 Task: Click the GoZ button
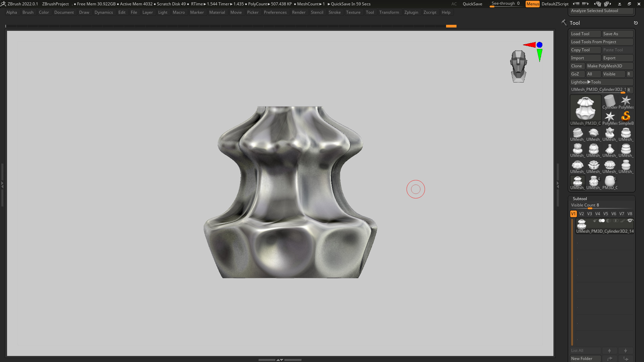click(577, 74)
